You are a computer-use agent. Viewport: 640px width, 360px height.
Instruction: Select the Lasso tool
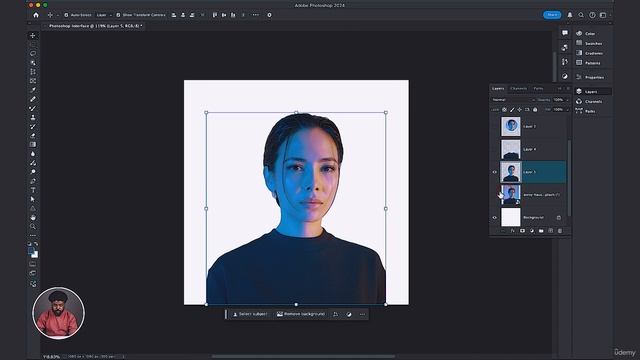click(33, 53)
